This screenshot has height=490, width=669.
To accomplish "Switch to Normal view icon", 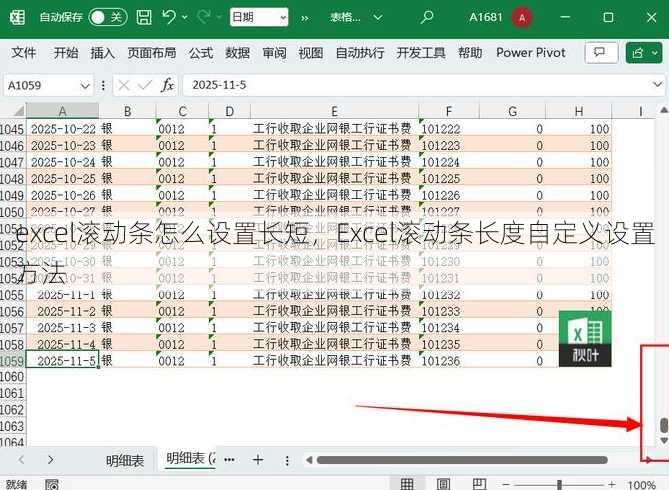I will tap(407, 484).
